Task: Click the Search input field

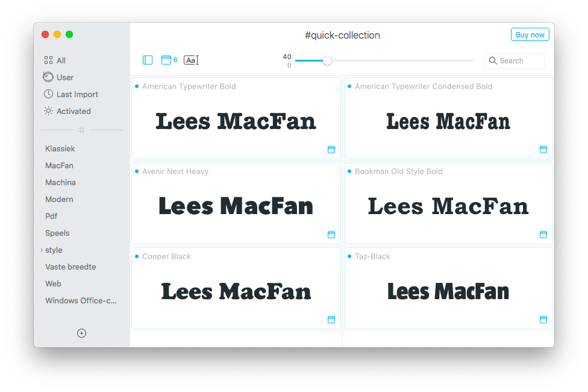Action: click(x=514, y=60)
